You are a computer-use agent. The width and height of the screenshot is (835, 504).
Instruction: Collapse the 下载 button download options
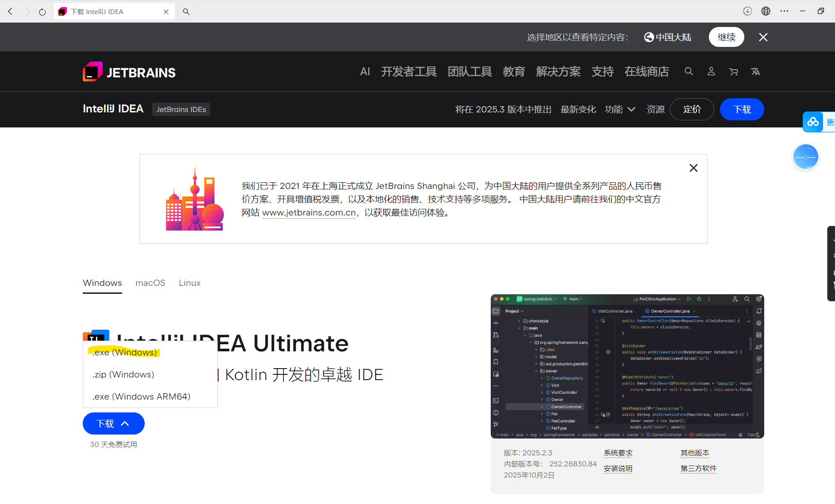125,423
